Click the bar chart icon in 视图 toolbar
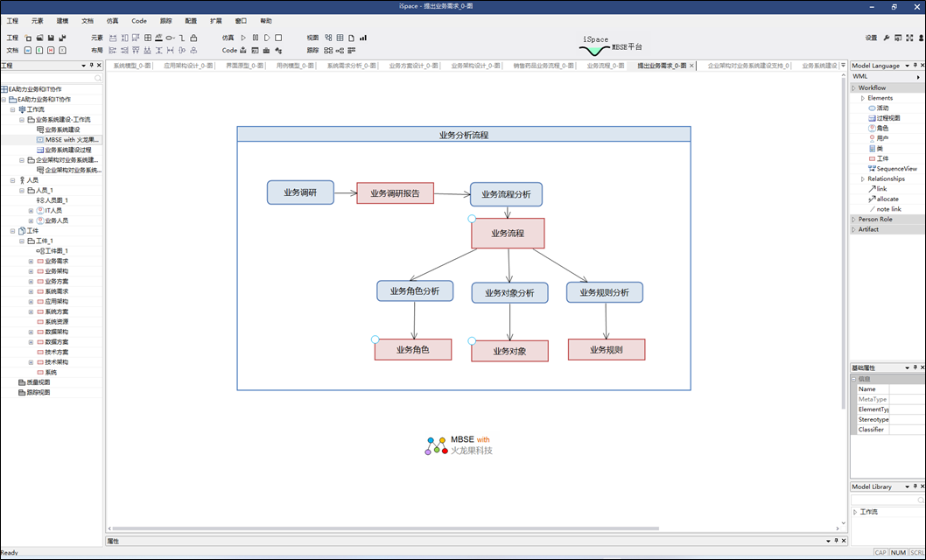 pos(363,38)
